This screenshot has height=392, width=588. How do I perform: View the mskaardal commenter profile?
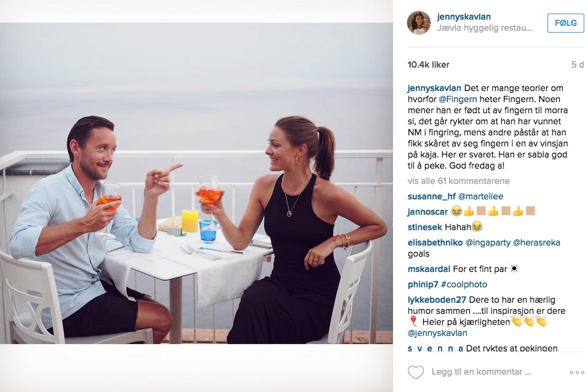(x=429, y=269)
